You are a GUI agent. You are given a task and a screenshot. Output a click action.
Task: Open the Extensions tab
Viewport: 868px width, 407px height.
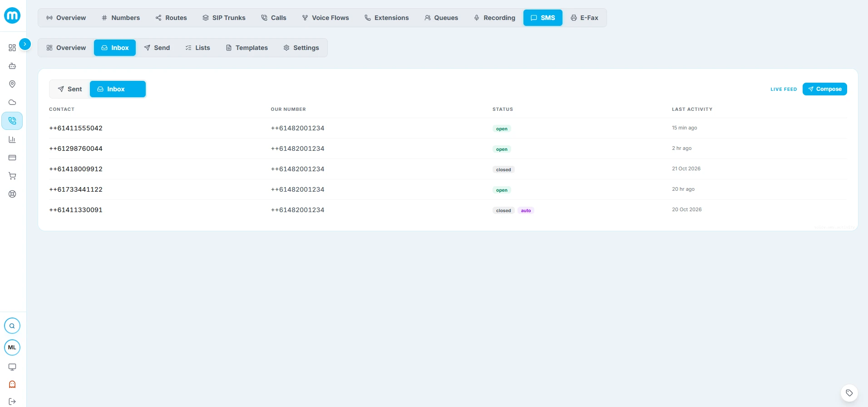pos(387,18)
